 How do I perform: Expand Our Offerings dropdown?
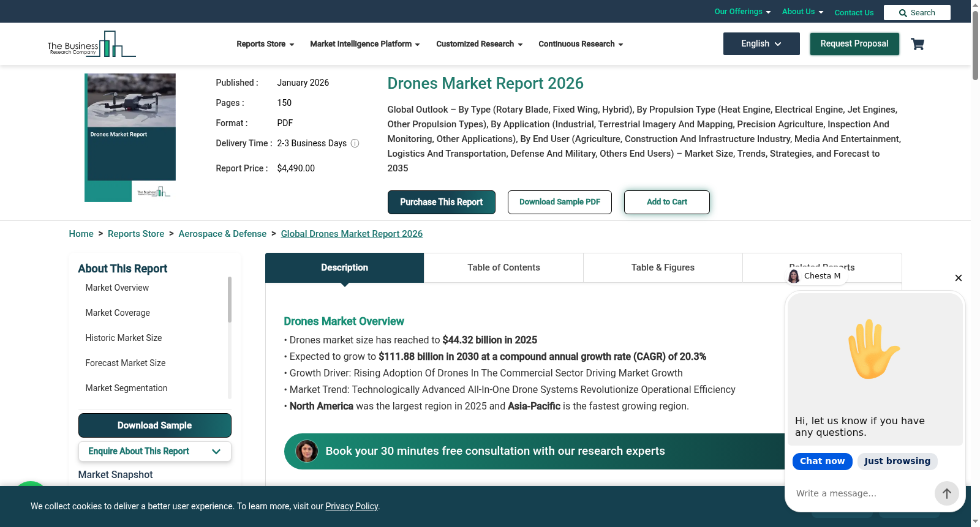pyautogui.click(x=742, y=12)
